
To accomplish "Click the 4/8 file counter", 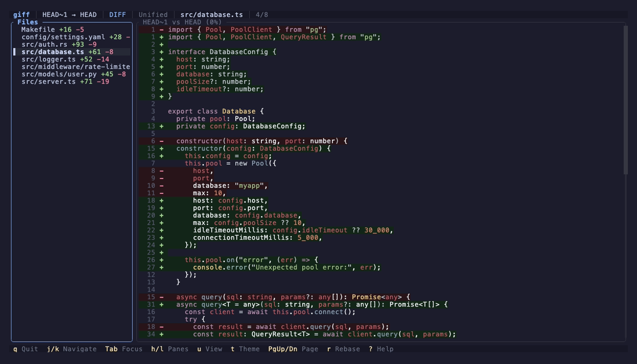I will [262, 15].
